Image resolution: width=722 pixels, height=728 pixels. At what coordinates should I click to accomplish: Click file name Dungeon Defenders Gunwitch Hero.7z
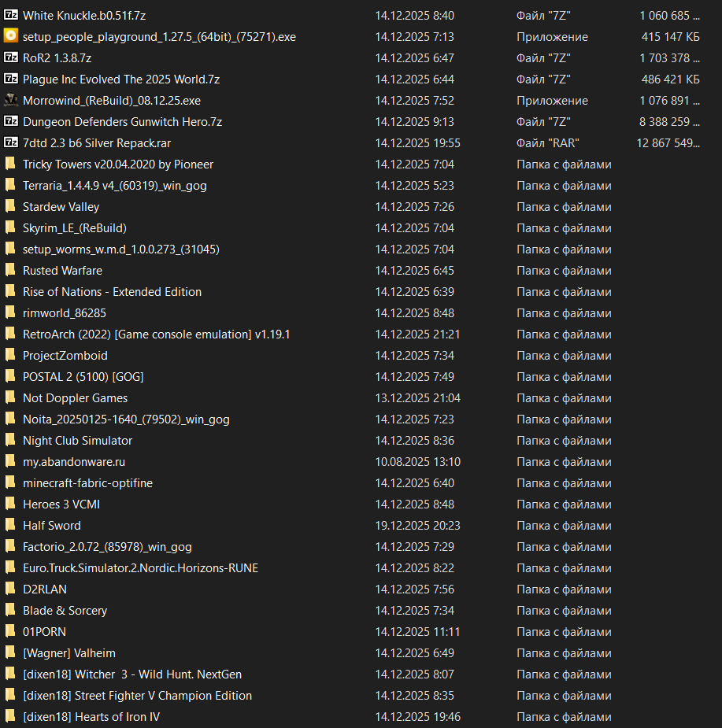(x=123, y=122)
